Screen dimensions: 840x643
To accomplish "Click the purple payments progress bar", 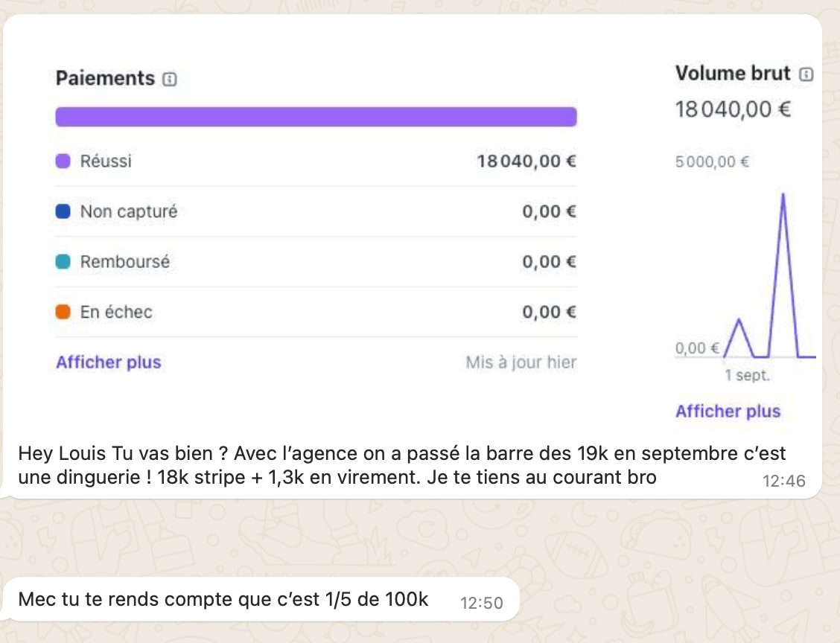I will pyautogui.click(x=316, y=117).
